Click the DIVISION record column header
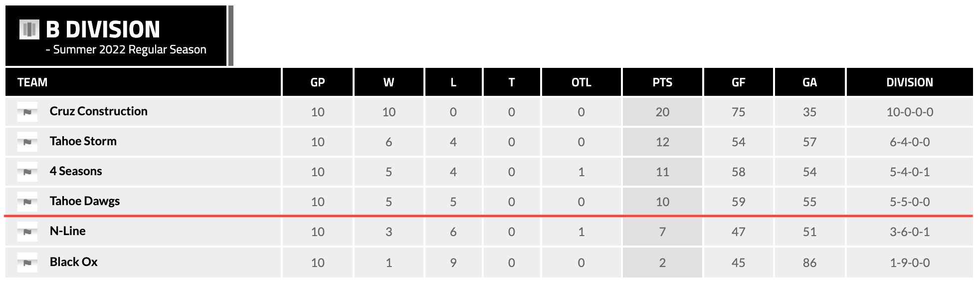The width and height of the screenshot is (980, 285). pyautogui.click(x=909, y=82)
